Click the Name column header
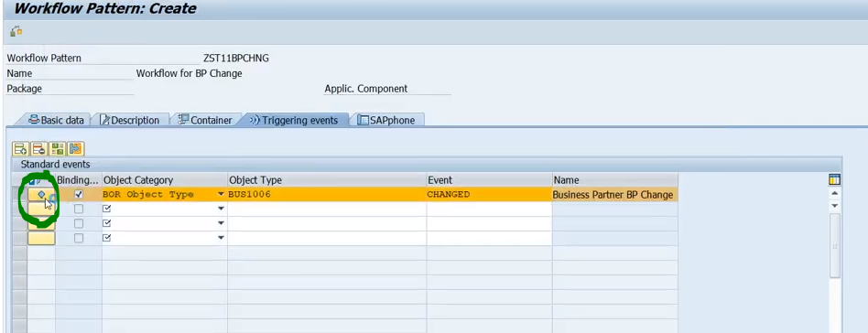The width and height of the screenshot is (868, 333). coord(615,180)
